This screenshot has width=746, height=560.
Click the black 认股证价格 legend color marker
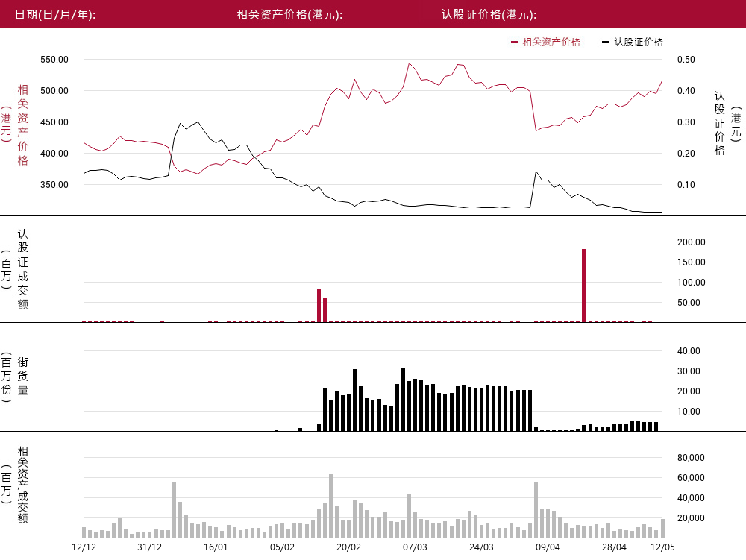pyautogui.click(x=605, y=43)
